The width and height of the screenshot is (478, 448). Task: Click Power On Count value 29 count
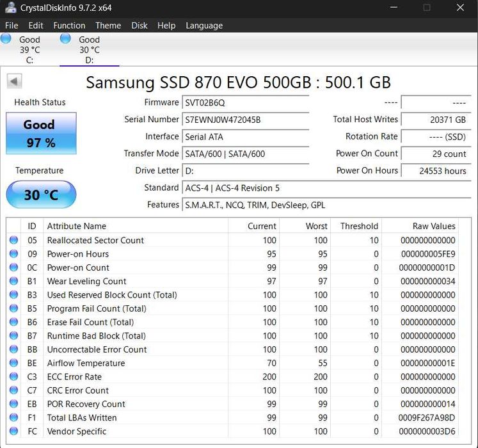coord(436,154)
